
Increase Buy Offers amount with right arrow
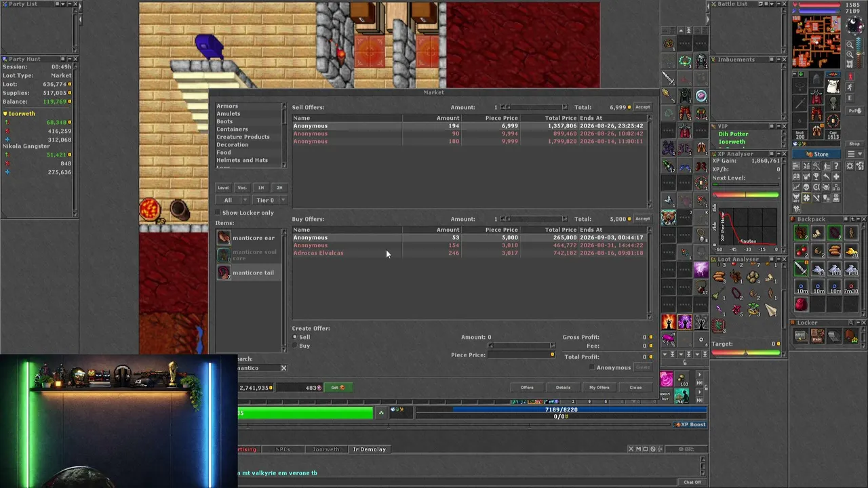[564, 219]
